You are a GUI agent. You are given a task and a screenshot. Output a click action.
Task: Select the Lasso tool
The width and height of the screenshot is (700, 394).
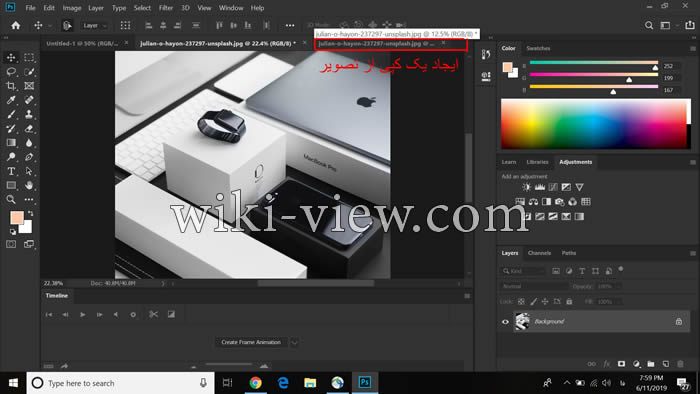point(11,71)
